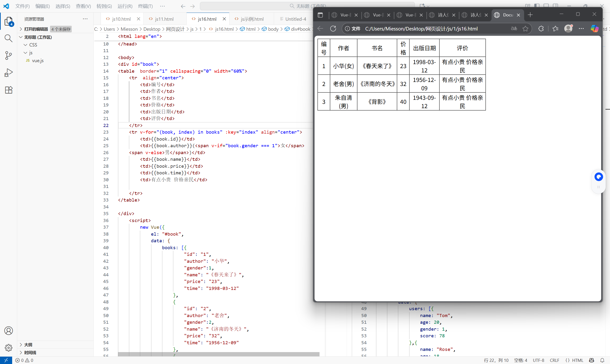Open Source Control view
Image resolution: width=610 pixels, height=364 pixels.
(8, 56)
